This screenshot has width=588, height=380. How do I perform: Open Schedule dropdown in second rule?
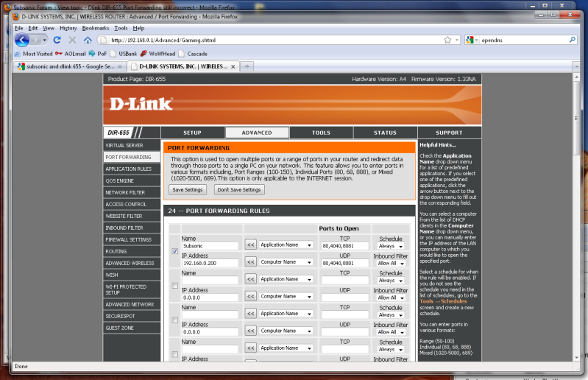(390, 281)
